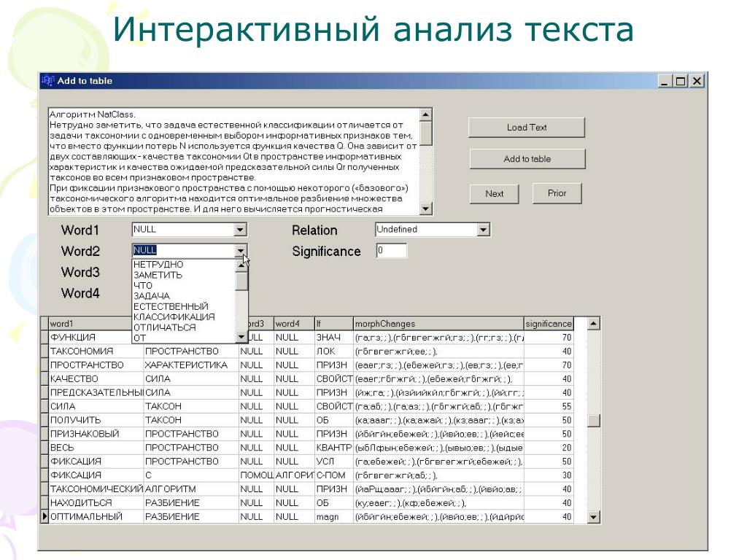Choose ЕСТЕСТВЕННЫЙ in the dropdown list
Screen dimensions: 747x560
[183, 306]
